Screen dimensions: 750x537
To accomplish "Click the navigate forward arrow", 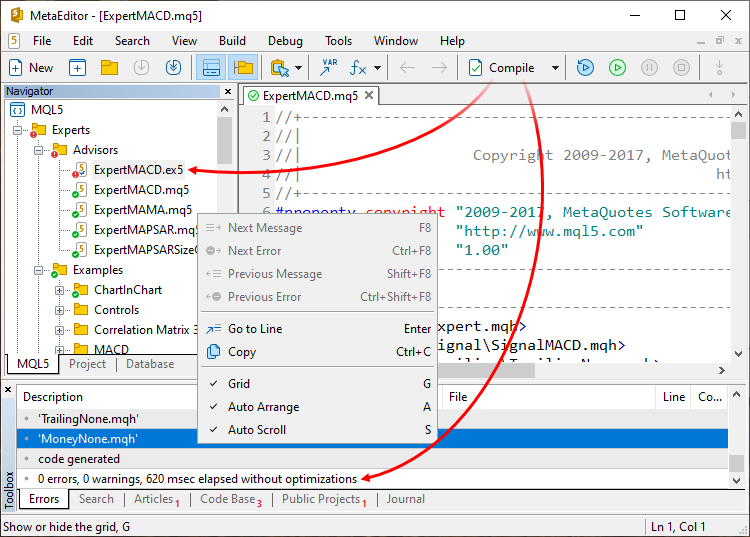I will [x=439, y=68].
